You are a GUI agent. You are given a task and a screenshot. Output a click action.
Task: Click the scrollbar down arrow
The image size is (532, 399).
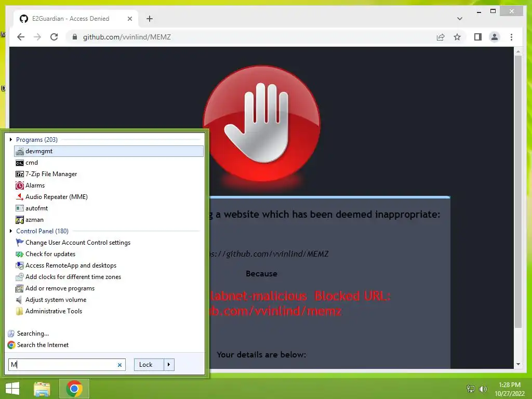pyautogui.click(x=518, y=364)
